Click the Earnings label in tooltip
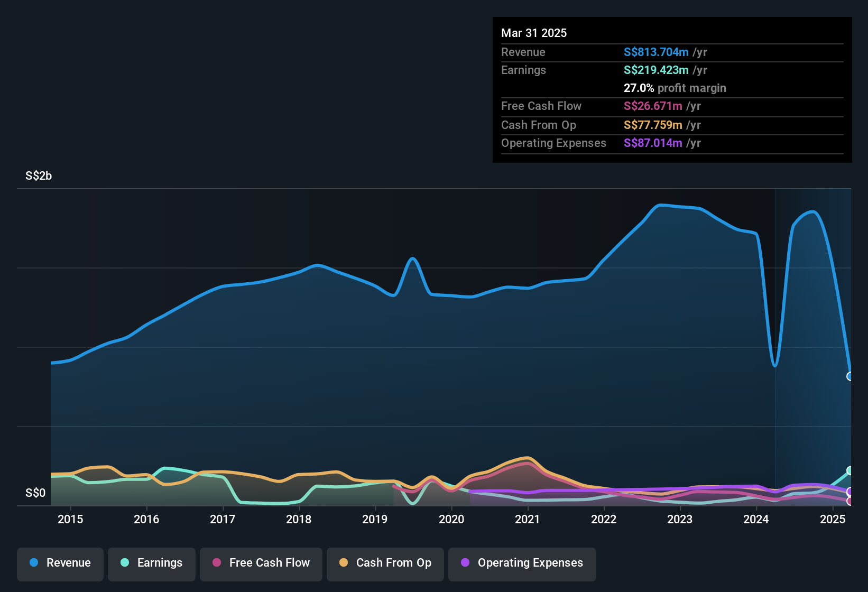868x592 pixels. click(523, 70)
